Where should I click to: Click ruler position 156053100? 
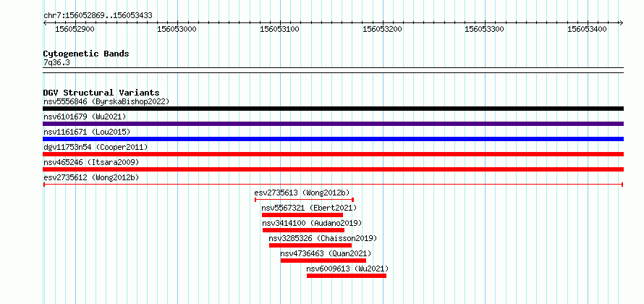click(280, 29)
